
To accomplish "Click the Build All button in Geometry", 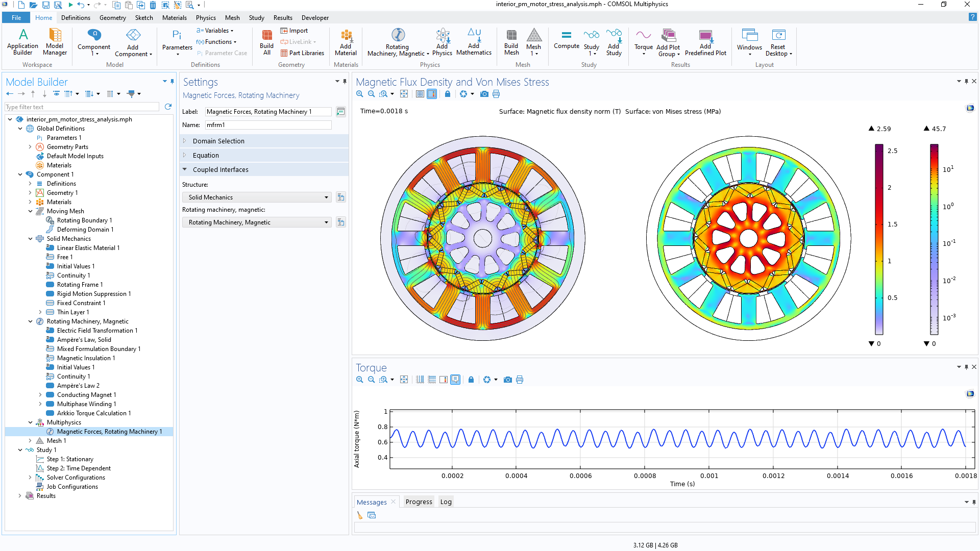I will pos(266,42).
